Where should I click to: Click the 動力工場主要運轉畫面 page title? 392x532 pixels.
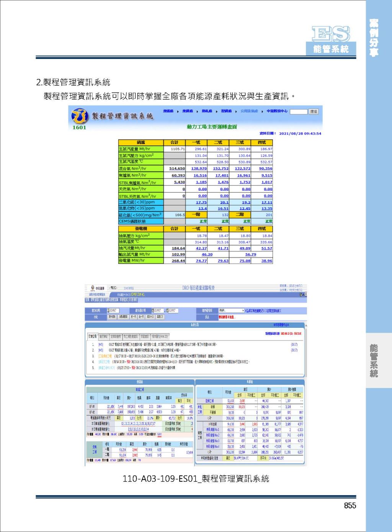[212, 127]
